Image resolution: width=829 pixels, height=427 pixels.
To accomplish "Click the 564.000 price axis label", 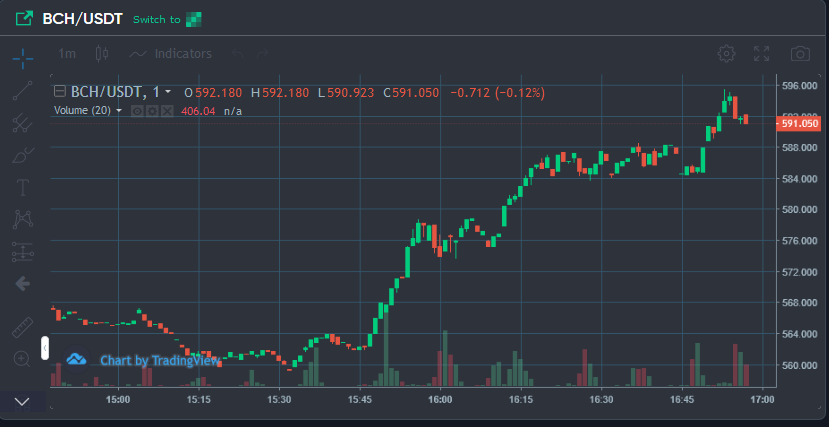I will 802,334.
